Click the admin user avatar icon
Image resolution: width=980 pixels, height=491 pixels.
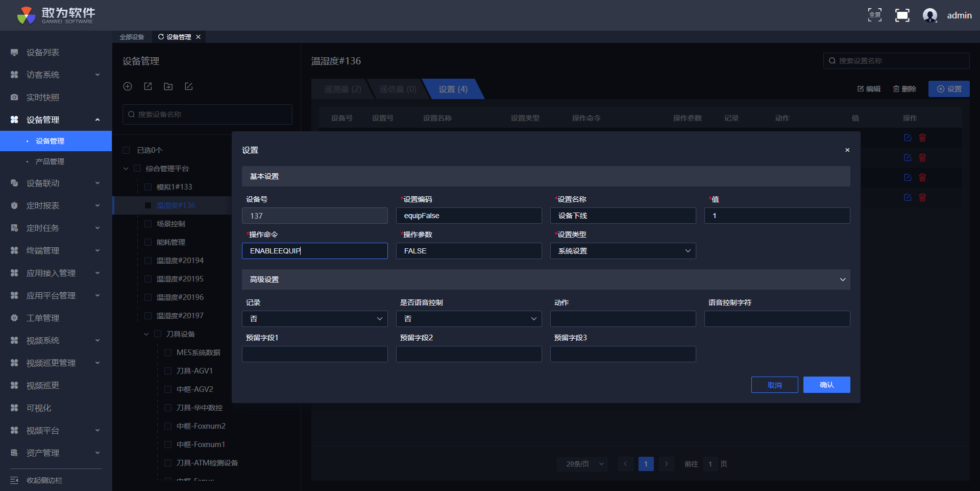929,15
